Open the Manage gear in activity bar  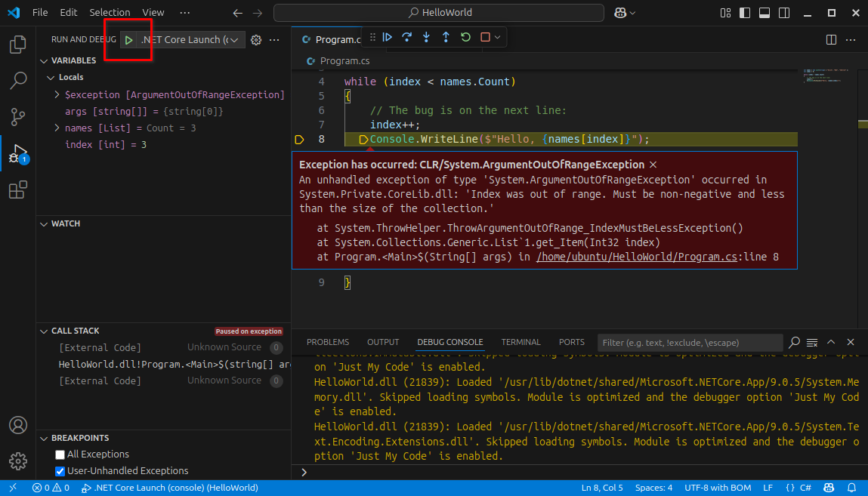pyautogui.click(x=17, y=461)
